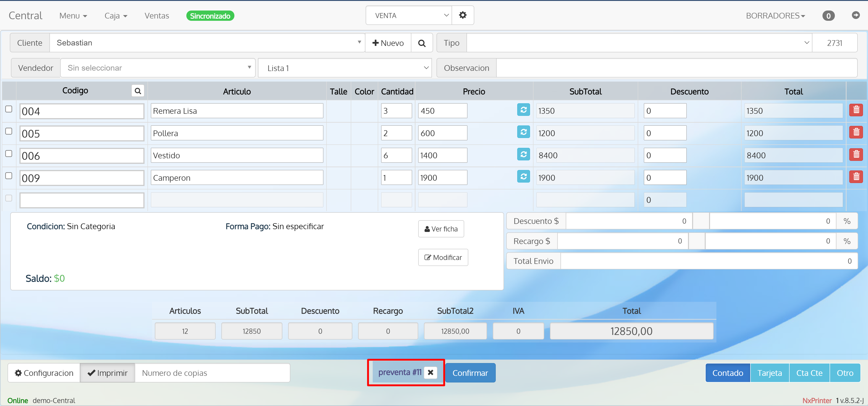
Task: Open the client record with Ver ficha
Action: pyautogui.click(x=441, y=228)
